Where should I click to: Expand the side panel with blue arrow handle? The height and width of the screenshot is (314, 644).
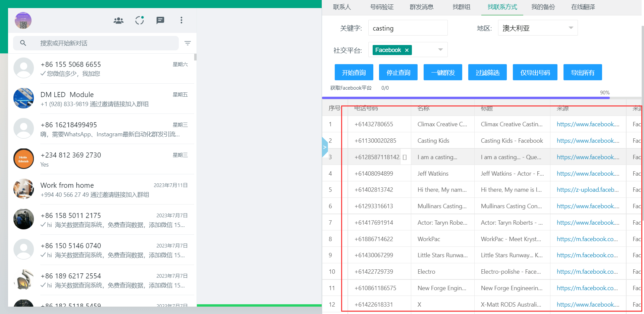click(x=324, y=147)
